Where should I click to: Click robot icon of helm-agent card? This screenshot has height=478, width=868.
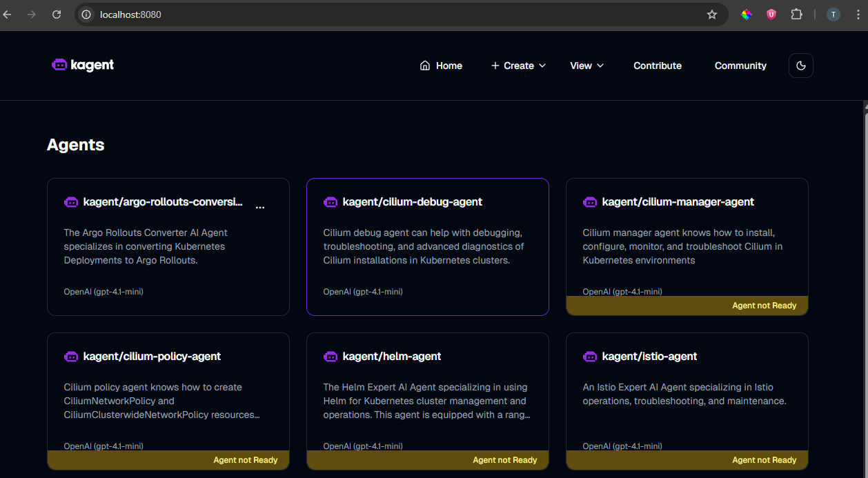331,357
